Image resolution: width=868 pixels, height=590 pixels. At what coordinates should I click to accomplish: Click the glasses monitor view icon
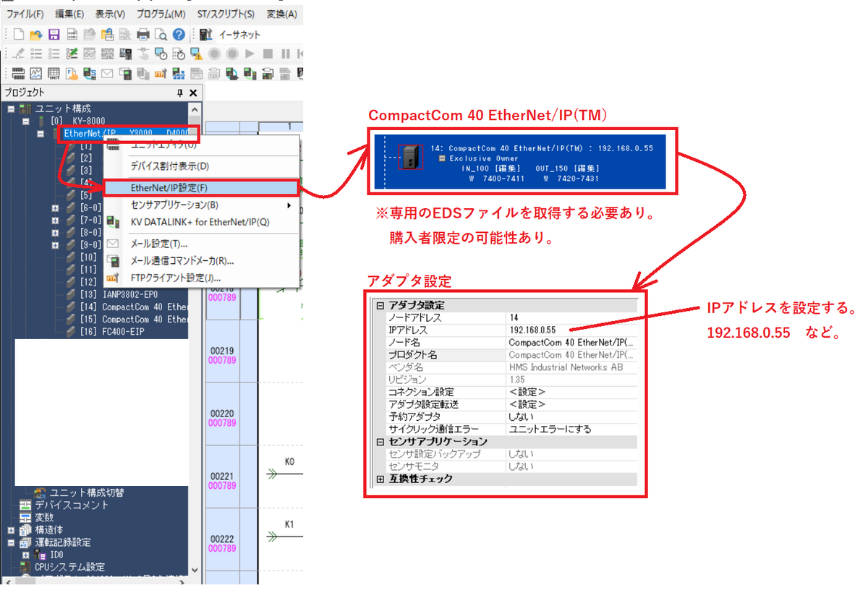pos(90,54)
